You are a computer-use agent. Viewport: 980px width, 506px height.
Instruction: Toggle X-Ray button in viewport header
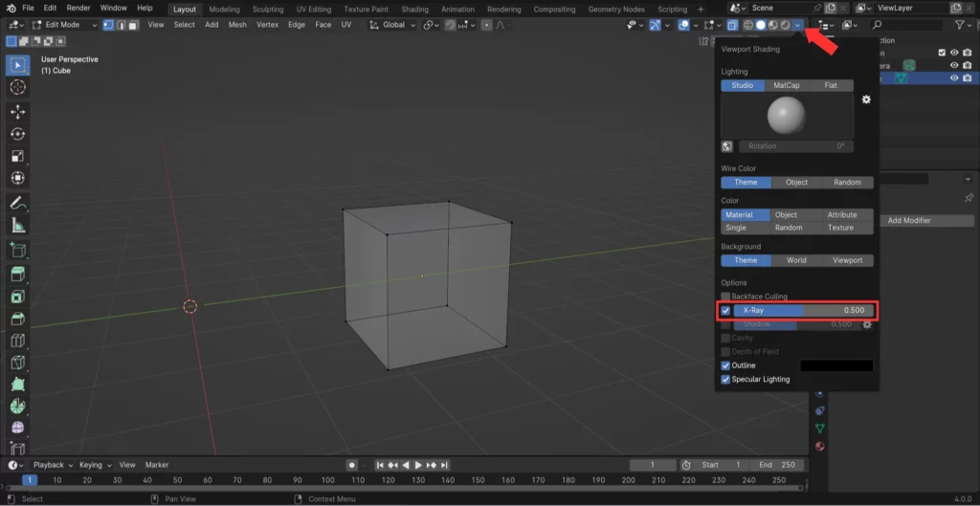[x=732, y=25]
